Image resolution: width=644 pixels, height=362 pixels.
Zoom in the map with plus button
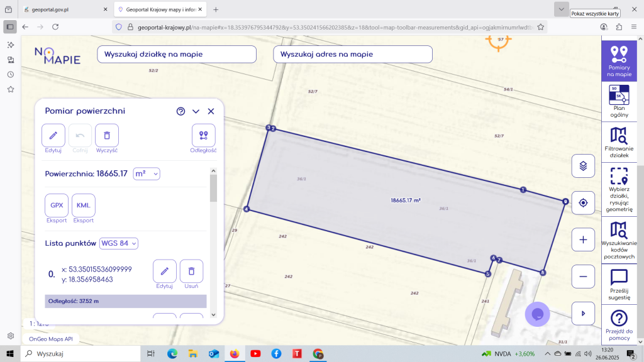coord(583,239)
